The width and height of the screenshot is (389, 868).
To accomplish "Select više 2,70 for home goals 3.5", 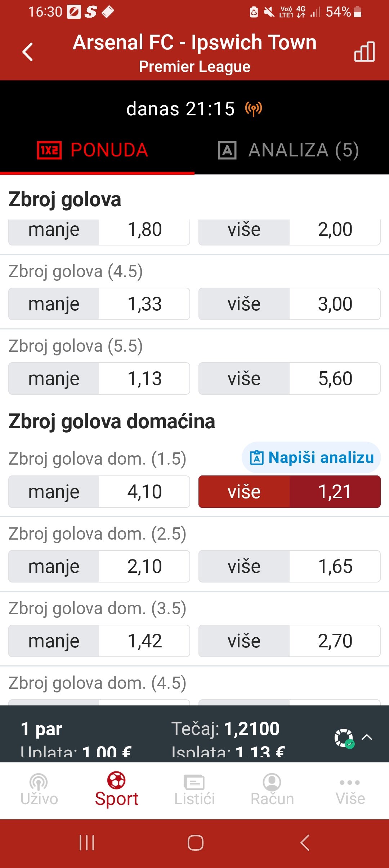I will pyautogui.click(x=289, y=641).
